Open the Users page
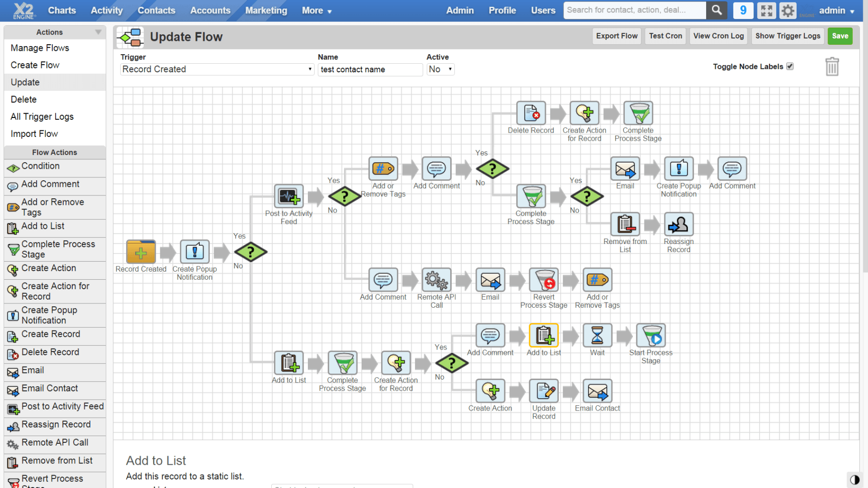This screenshot has height=488, width=868. tap(543, 10)
